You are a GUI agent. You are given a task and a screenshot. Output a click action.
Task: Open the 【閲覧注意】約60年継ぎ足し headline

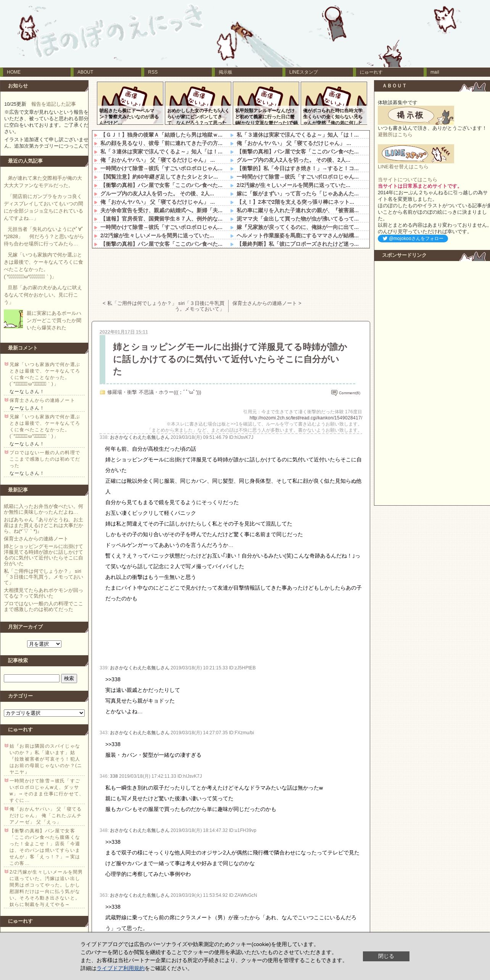point(159,177)
